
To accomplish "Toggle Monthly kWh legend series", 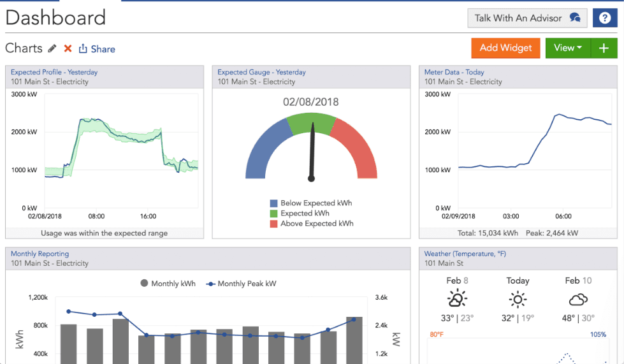I will [168, 284].
